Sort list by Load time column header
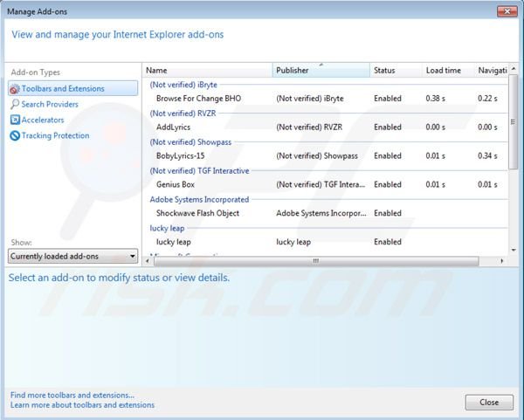Viewport: 524px width, 420px height. (x=448, y=70)
